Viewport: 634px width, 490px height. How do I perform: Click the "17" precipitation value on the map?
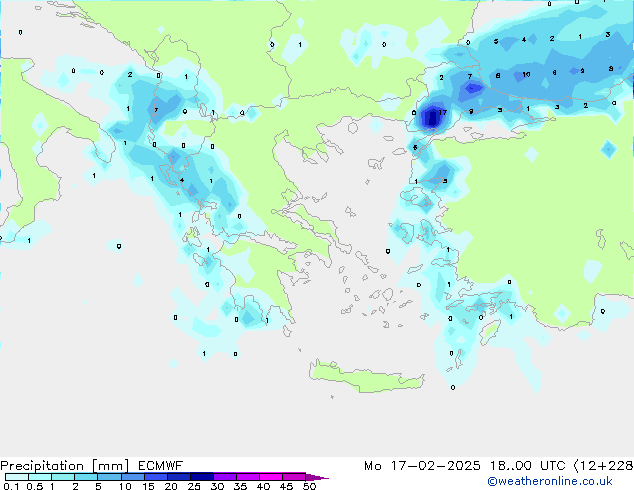[442, 112]
